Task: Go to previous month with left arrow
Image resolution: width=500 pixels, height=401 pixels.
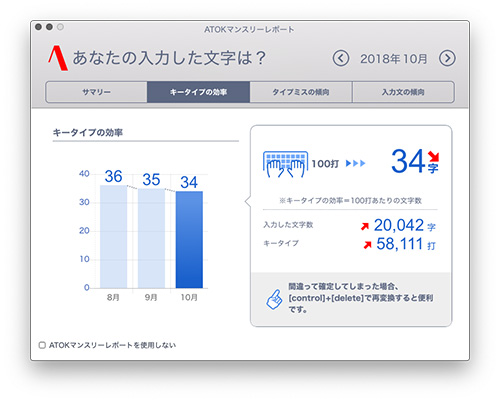Action: pos(341,58)
